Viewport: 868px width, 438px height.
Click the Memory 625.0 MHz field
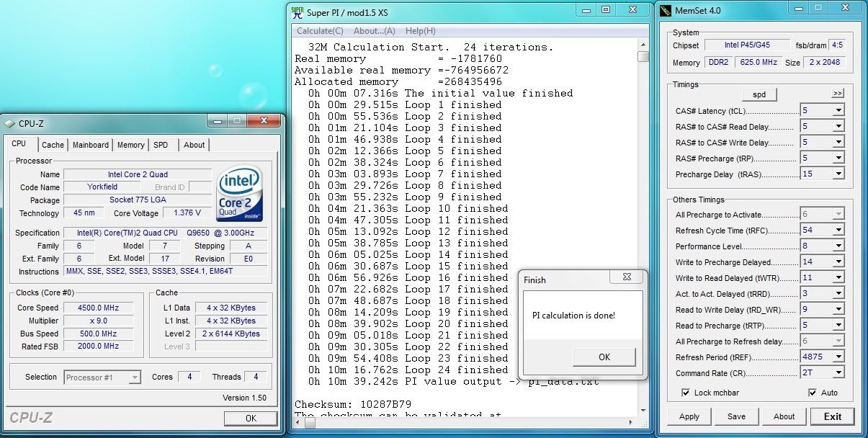point(757,63)
